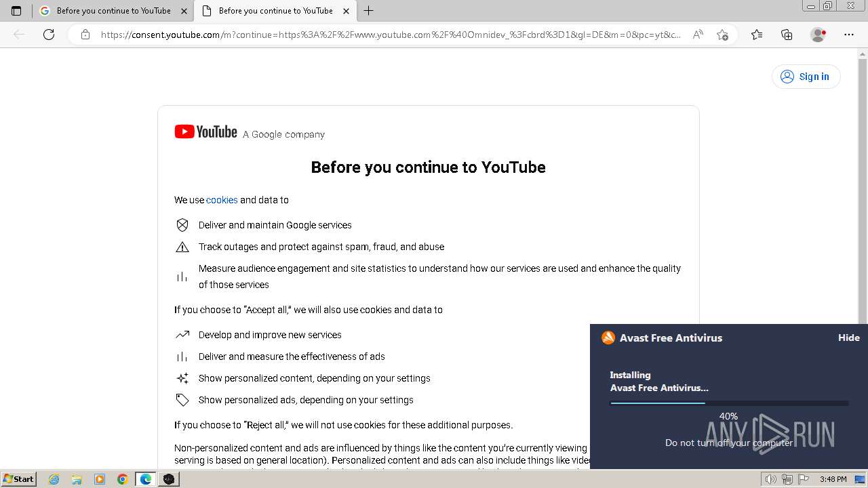Open network icon in system tray

787,479
